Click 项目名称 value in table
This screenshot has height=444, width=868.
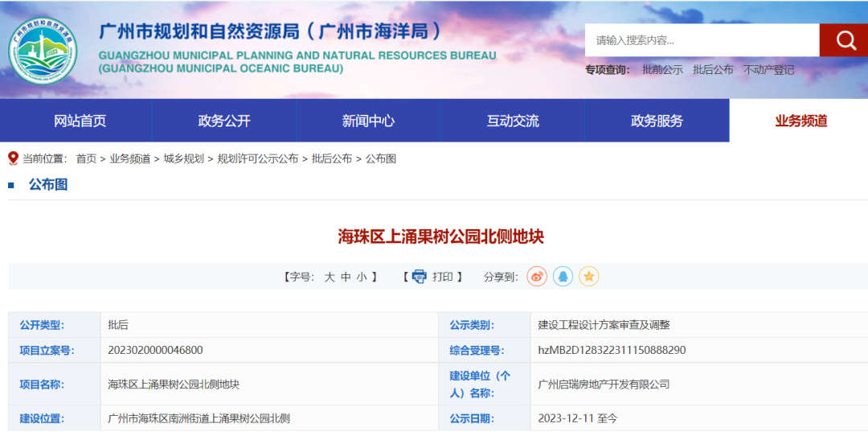174,384
